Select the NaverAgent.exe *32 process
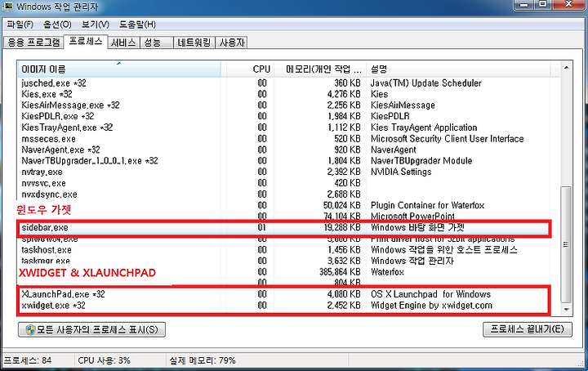This screenshot has width=588, height=371. click(x=60, y=150)
